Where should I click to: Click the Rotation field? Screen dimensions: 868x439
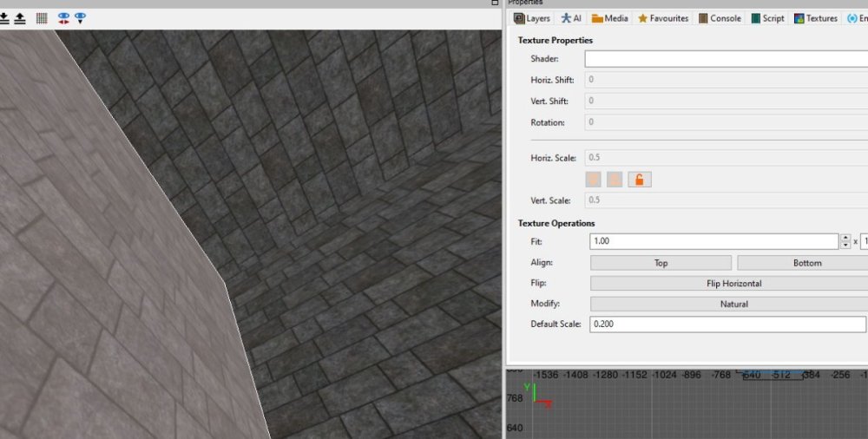click(x=727, y=121)
